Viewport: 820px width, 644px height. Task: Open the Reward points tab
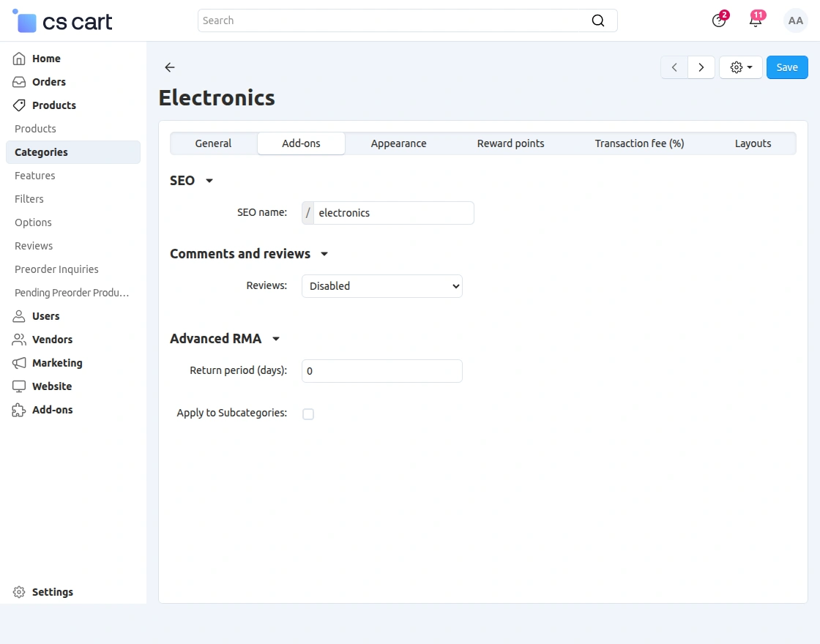(x=510, y=143)
